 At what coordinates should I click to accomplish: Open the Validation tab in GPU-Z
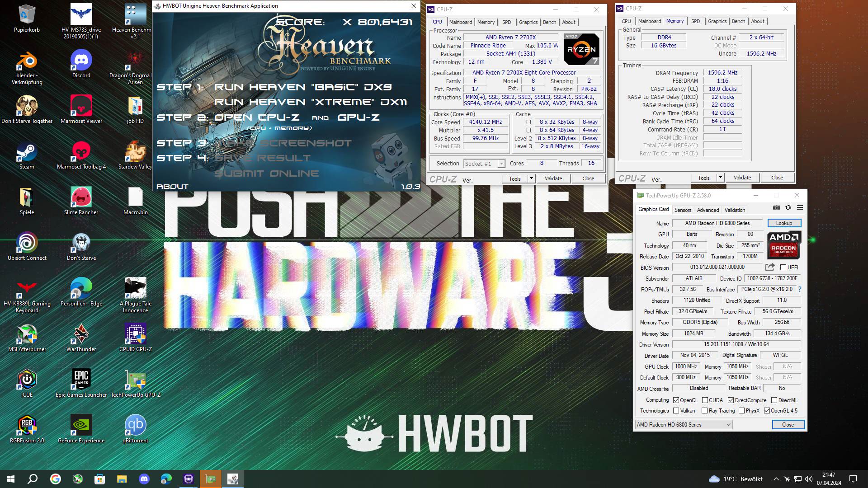[x=735, y=210]
